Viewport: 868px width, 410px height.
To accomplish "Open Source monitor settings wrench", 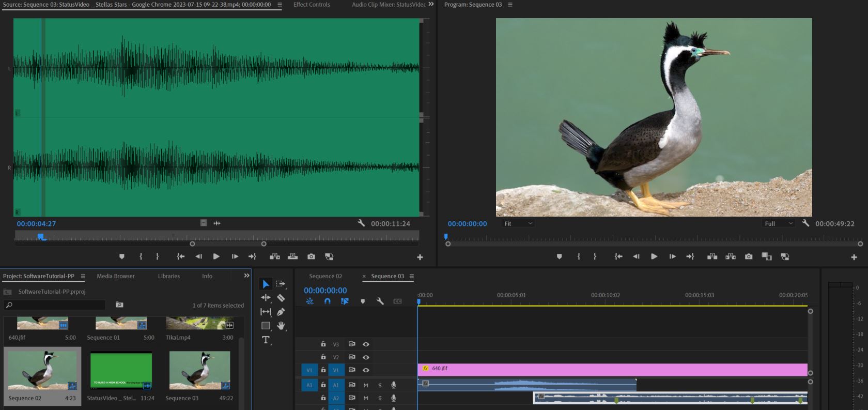I will pyautogui.click(x=361, y=223).
